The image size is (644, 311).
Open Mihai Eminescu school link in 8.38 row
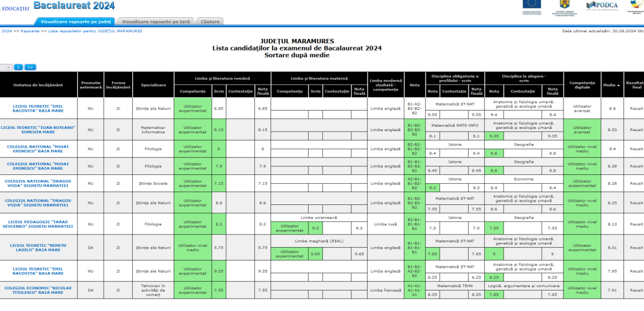point(38,166)
